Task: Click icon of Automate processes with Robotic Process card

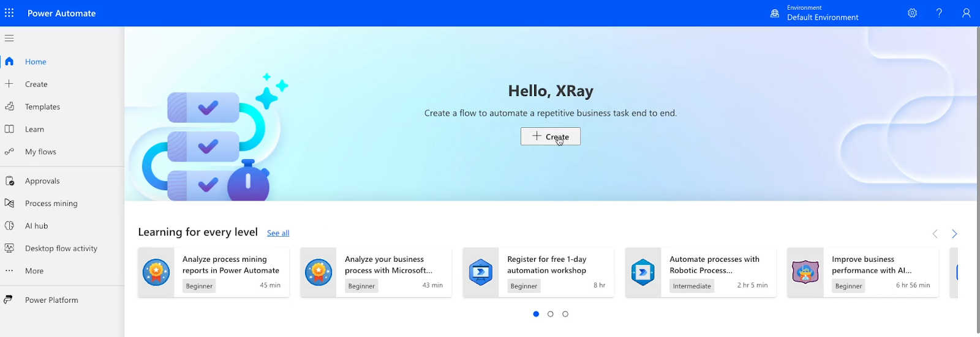Action: coord(643,272)
